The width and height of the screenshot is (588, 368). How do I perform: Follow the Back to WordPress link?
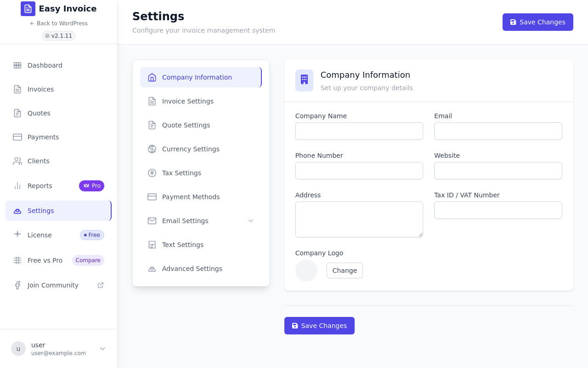[59, 23]
